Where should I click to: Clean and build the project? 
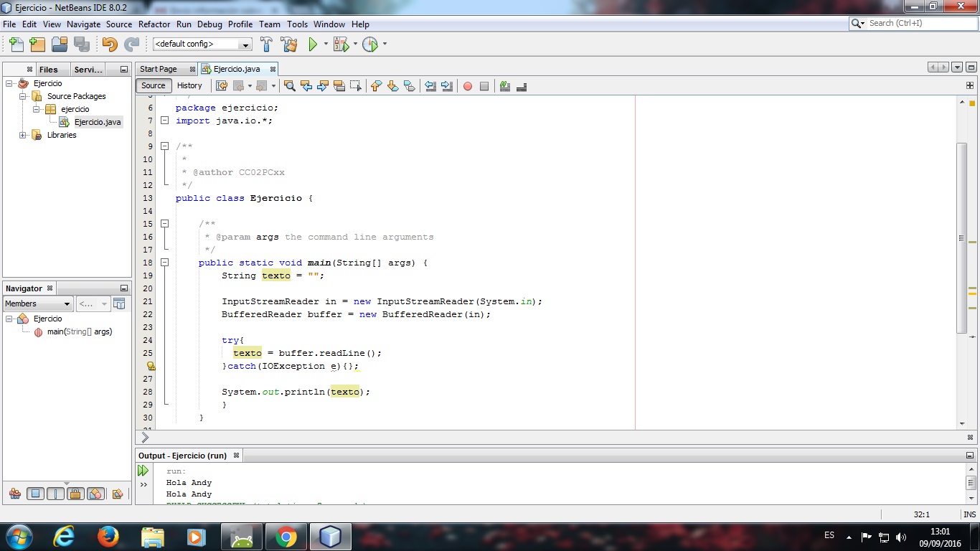coord(289,44)
